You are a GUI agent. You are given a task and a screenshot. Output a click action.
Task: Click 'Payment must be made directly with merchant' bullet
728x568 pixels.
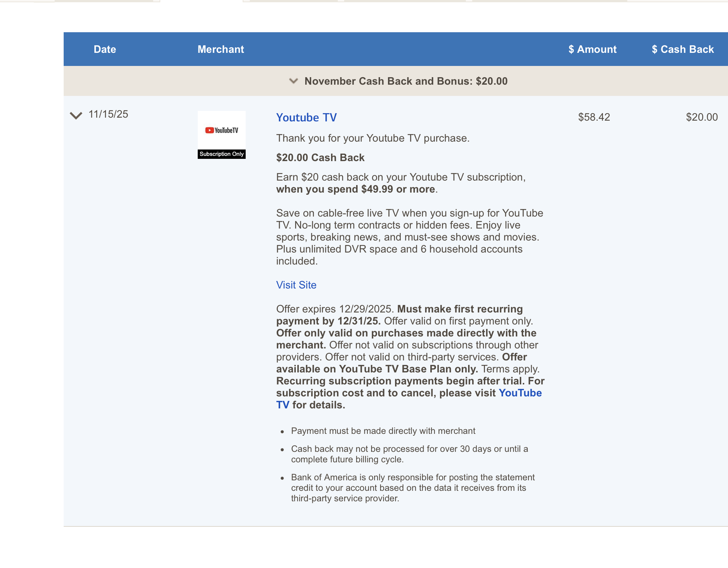[x=383, y=431]
